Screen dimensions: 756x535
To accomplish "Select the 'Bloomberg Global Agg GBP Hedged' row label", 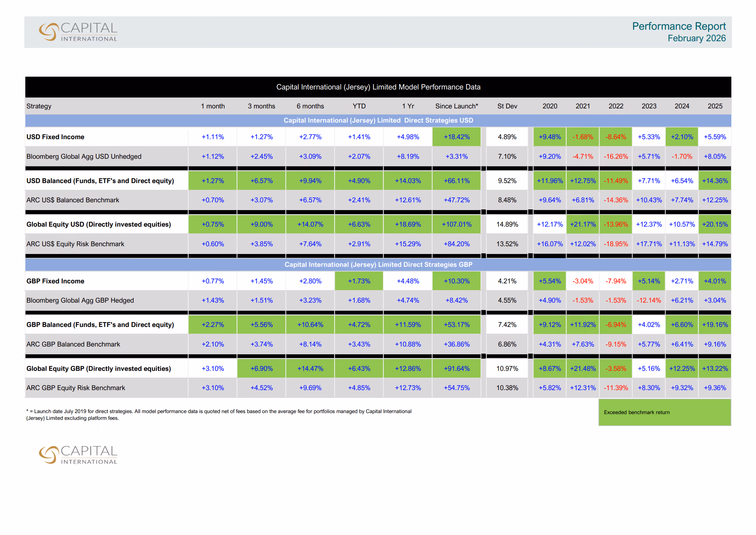I will pos(80,300).
